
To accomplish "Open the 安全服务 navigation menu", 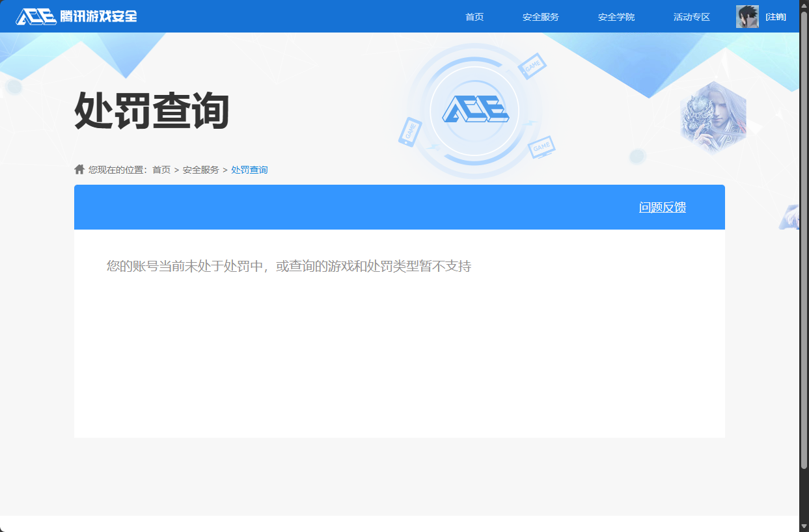I will coord(540,16).
